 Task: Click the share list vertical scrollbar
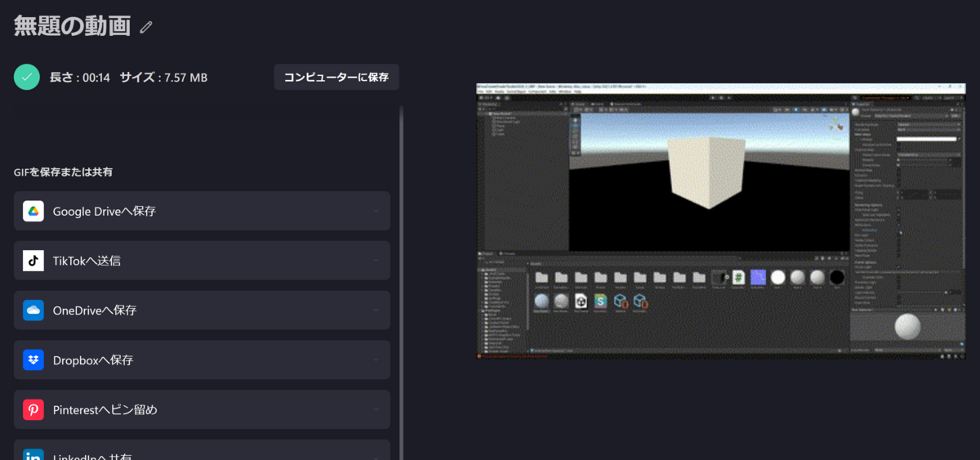(x=401, y=282)
